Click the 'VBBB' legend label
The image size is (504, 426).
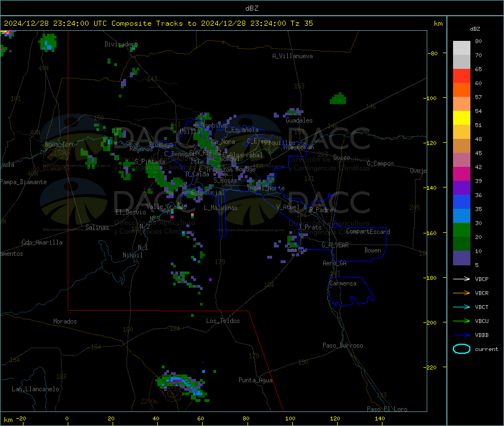pyautogui.click(x=482, y=335)
